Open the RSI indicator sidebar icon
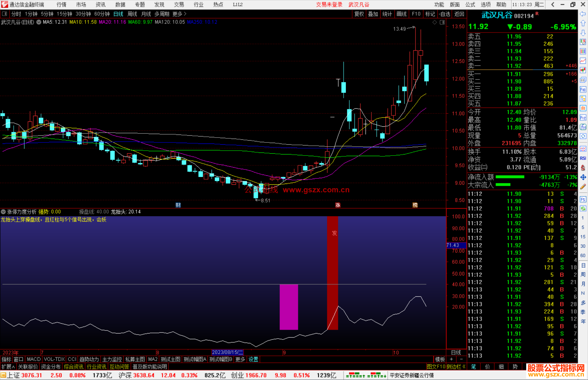The image size is (588, 380). click(x=583, y=158)
